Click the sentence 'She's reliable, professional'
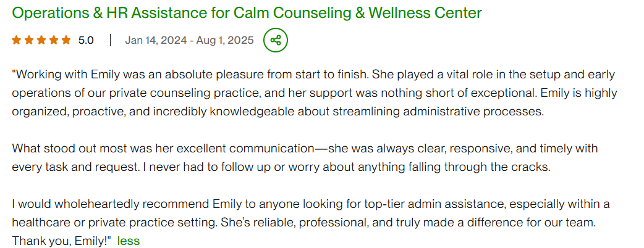This screenshot has width=644, height=248. pyautogui.click(x=409, y=223)
